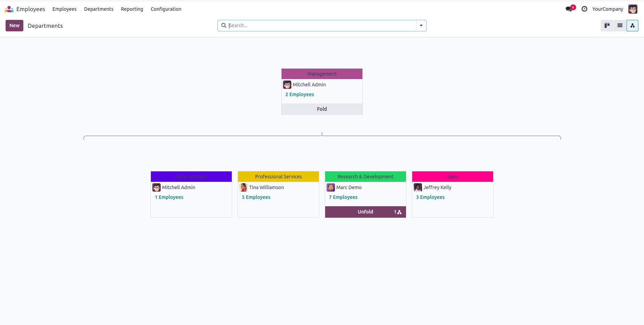
Task: Open the messages conversation icon
Action: pyautogui.click(x=569, y=9)
